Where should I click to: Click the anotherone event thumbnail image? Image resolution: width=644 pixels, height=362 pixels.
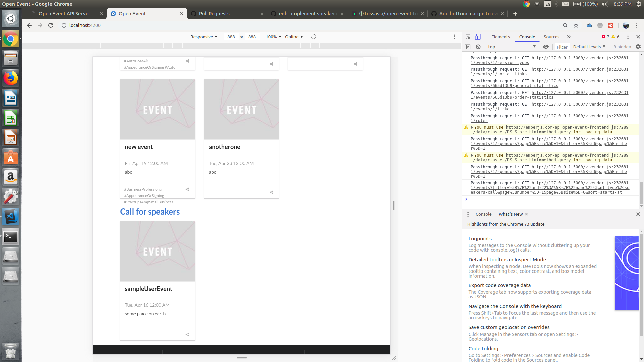point(241,109)
